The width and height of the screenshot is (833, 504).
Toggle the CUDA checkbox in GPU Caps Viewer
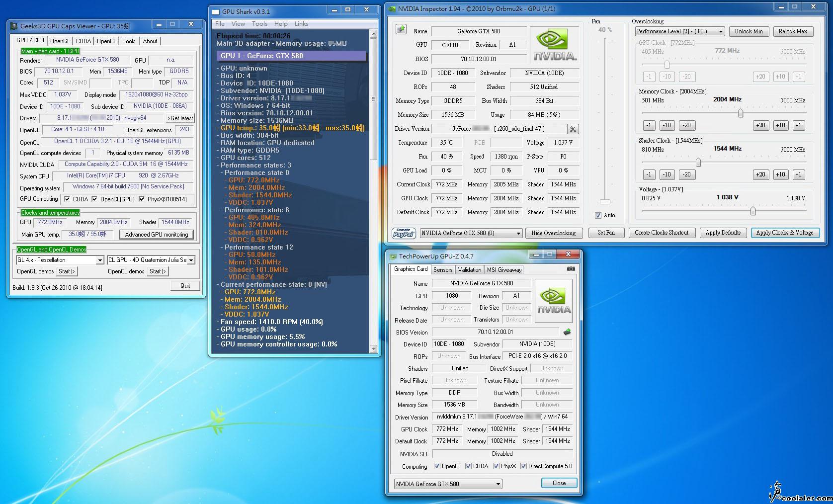(x=67, y=199)
